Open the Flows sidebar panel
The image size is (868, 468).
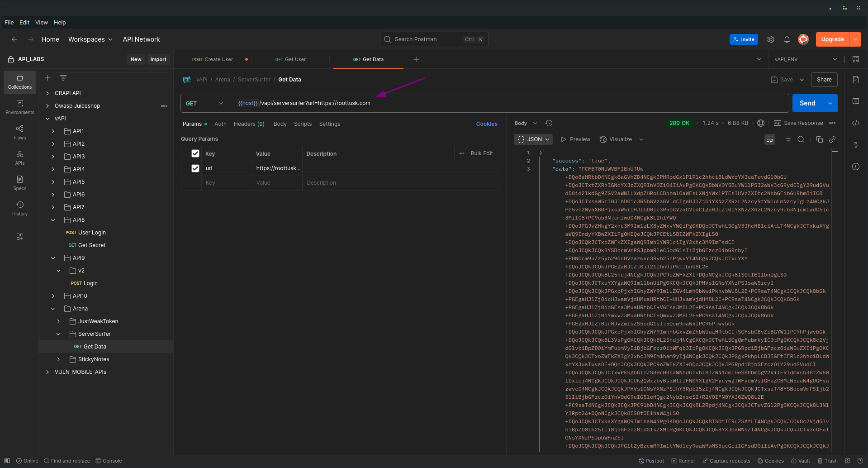click(x=20, y=133)
